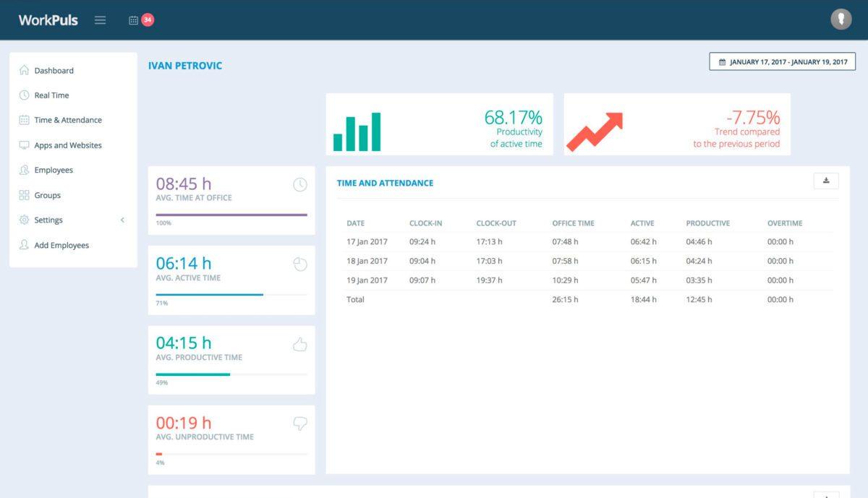Click the thumbs-up icon on Avg. Productive Time
This screenshot has width=868, height=498.
[x=299, y=345]
